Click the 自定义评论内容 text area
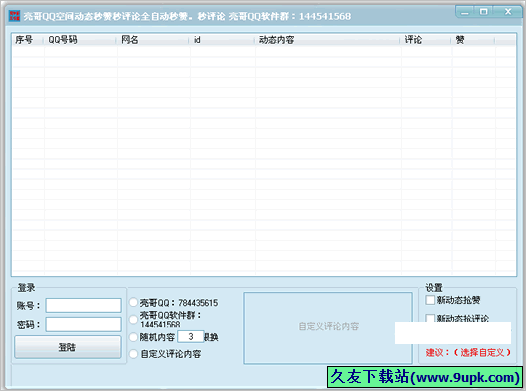 [x=328, y=328]
